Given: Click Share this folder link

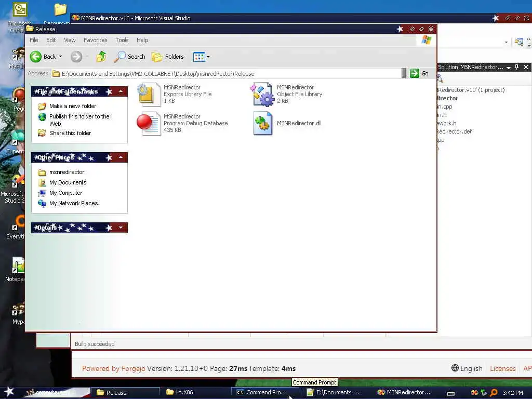Looking at the screenshot, I should 70,133.
